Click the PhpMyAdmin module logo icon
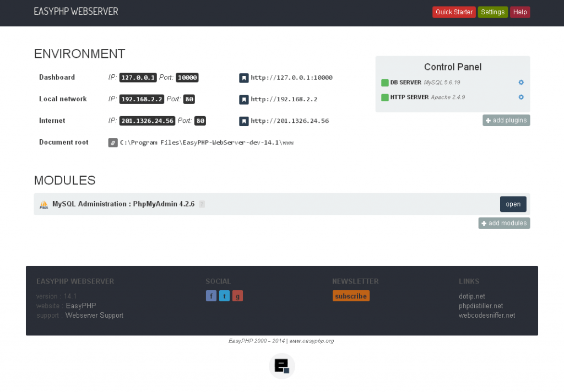The width and height of the screenshot is (564, 392). coord(44,205)
